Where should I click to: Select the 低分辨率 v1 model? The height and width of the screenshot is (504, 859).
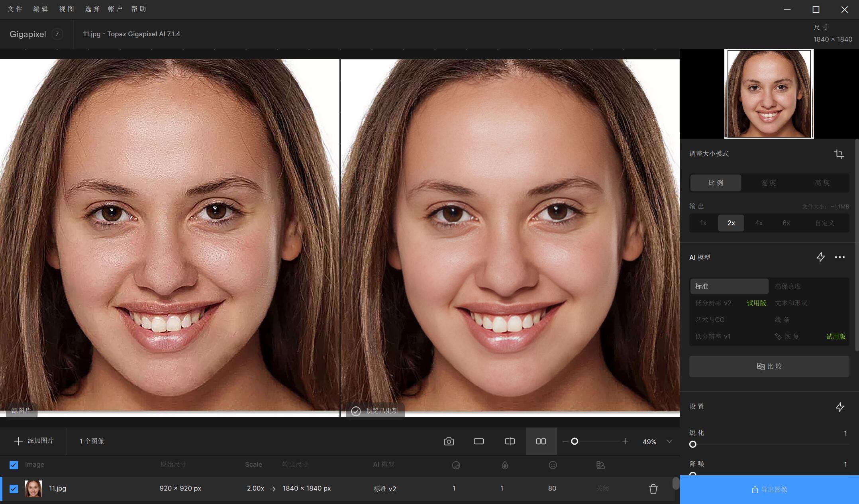713,336
